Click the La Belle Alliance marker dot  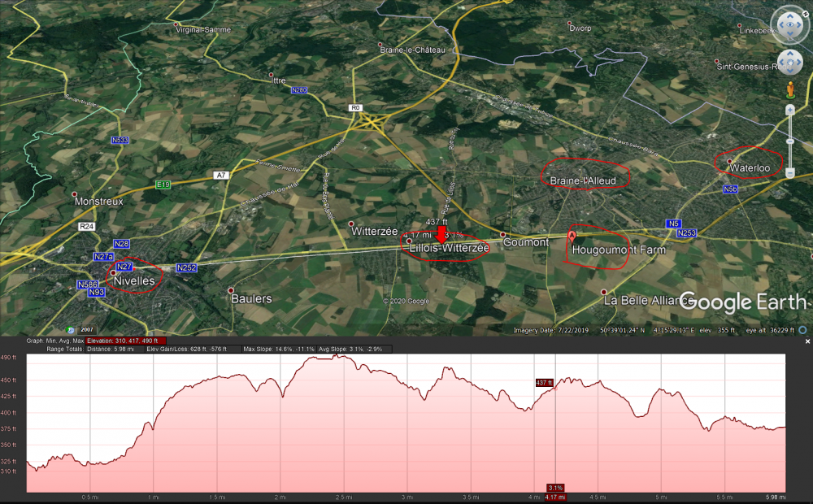603,293
